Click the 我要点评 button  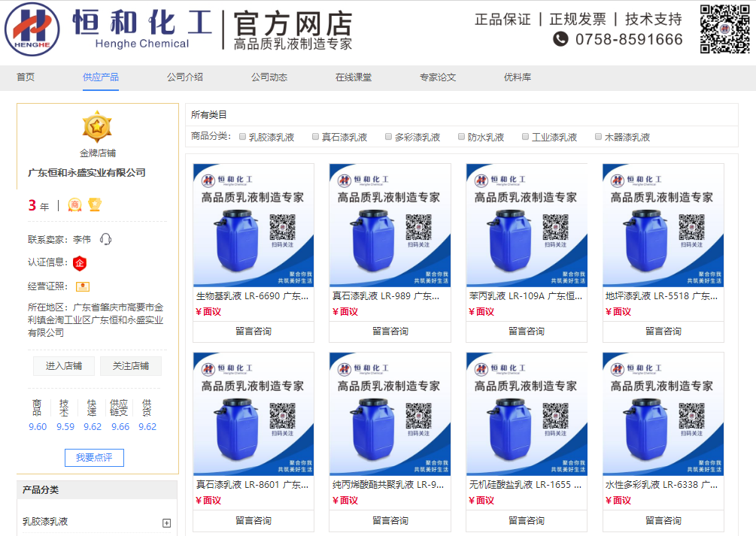[95, 457]
